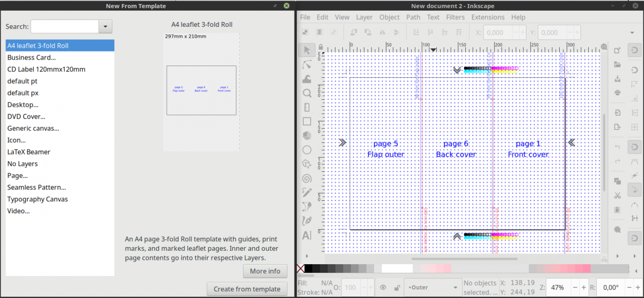Open the Edit menu
This screenshot has width=644, height=298.
tap(323, 17)
